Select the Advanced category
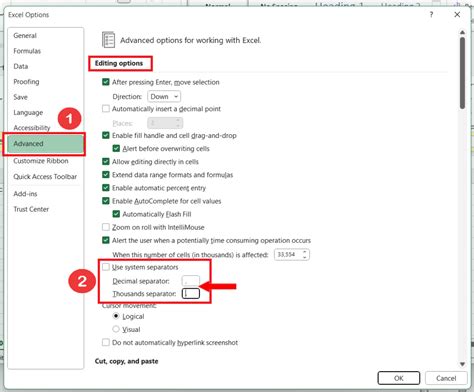This screenshot has width=474, height=392. coord(45,144)
